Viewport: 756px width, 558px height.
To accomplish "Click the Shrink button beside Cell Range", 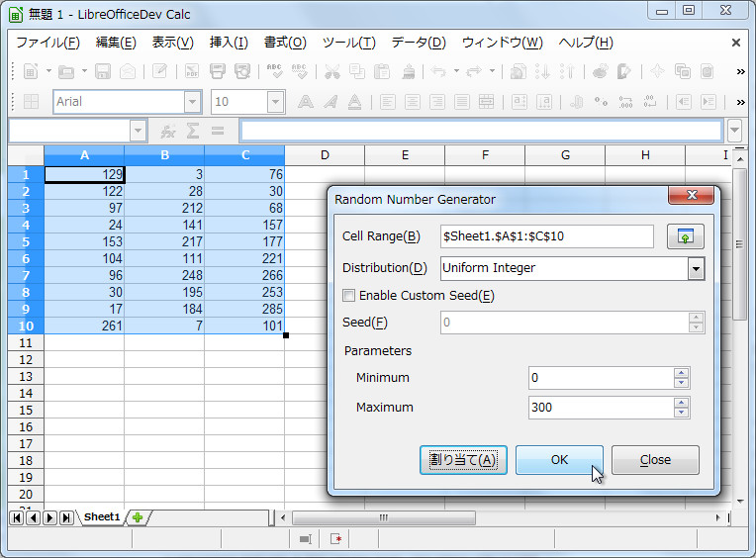I will click(x=685, y=236).
